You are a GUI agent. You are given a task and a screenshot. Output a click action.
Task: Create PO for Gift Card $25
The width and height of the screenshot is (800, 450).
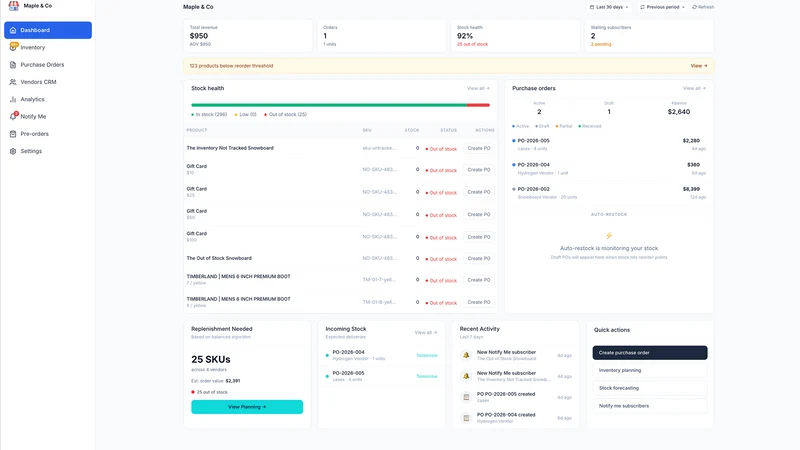point(479,192)
